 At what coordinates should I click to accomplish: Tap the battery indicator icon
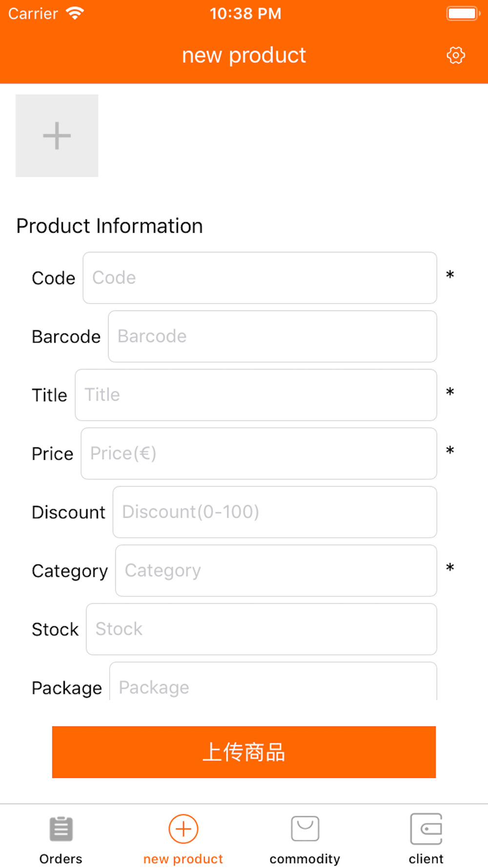tap(463, 13)
